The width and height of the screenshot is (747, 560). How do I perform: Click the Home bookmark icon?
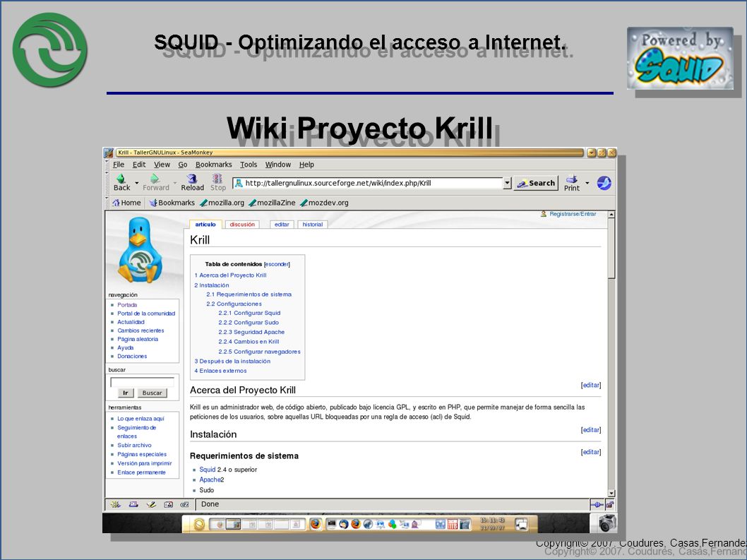[116, 203]
